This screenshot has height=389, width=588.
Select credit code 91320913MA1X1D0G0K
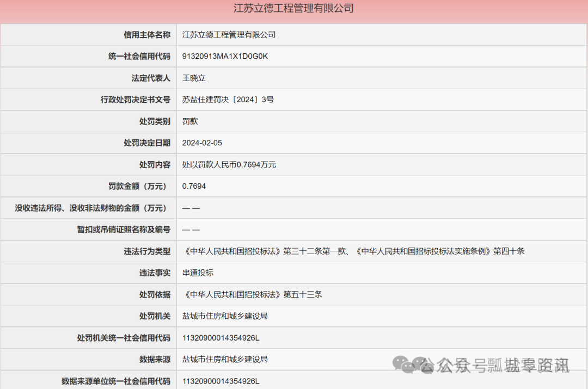(x=225, y=57)
